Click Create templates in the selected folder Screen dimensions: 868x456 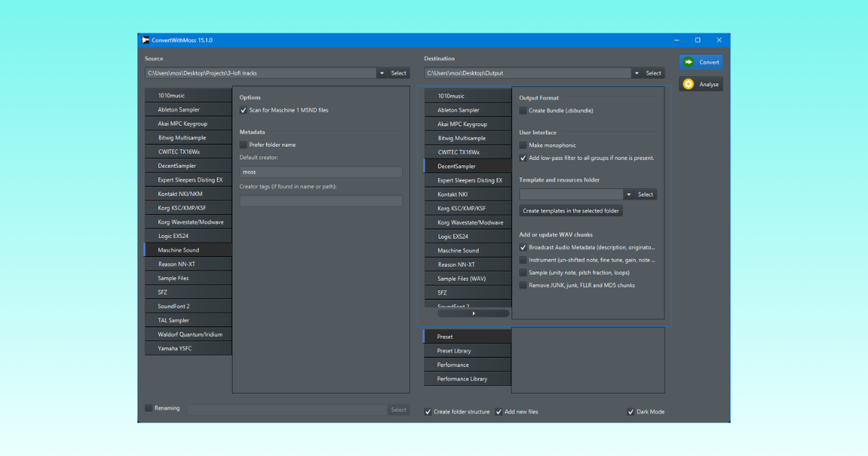571,211
